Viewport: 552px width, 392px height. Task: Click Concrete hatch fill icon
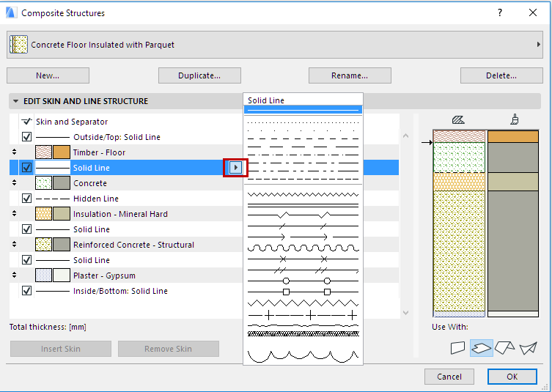click(x=44, y=183)
